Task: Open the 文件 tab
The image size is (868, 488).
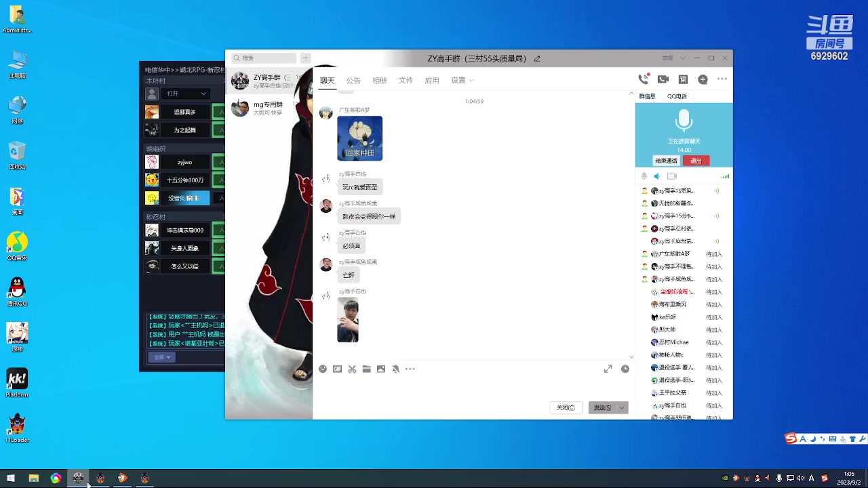Action: click(406, 80)
